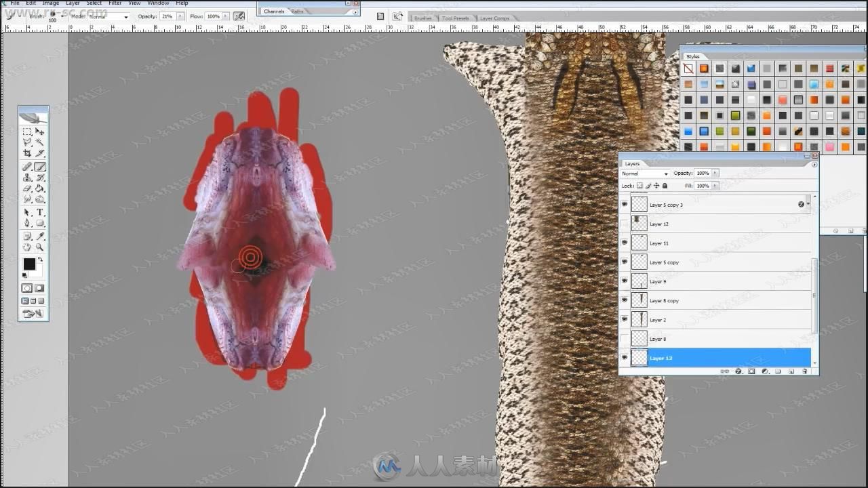Open the Image menu
868x488 pixels.
pos(51,3)
